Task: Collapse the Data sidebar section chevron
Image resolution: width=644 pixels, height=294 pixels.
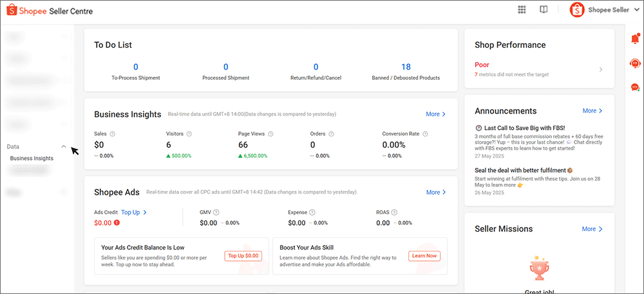Action: click(64, 146)
